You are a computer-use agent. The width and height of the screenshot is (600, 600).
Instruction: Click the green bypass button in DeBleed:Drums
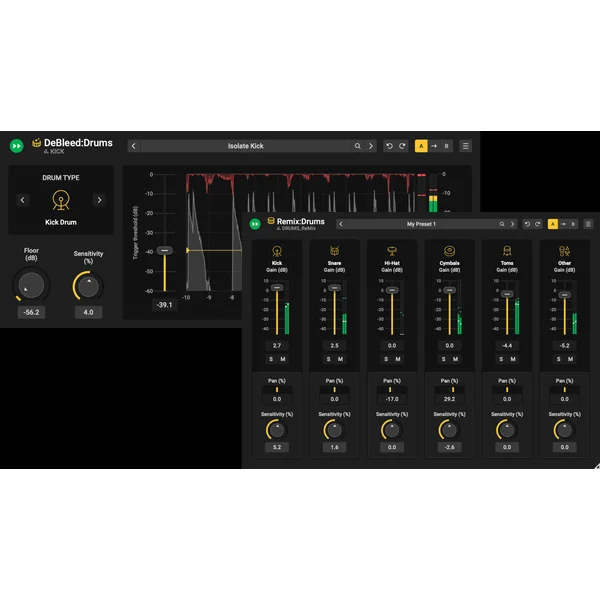[x=16, y=146]
